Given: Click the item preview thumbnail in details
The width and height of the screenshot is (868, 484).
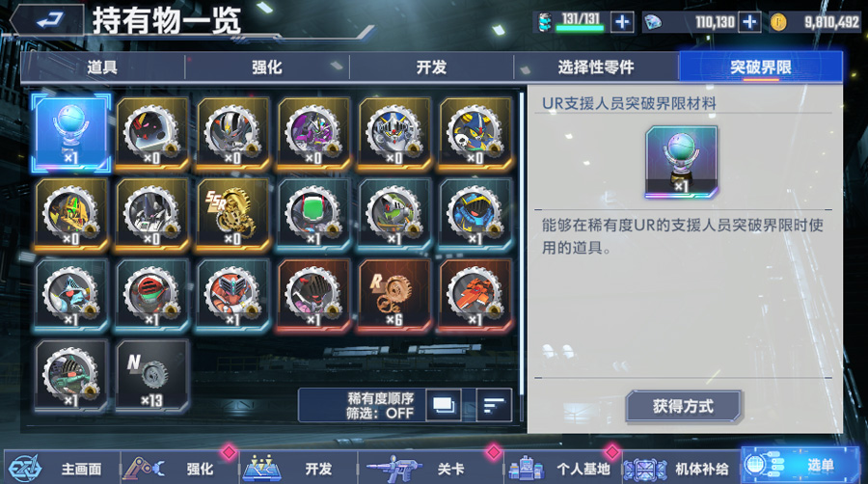Looking at the screenshot, I should 682,162.
